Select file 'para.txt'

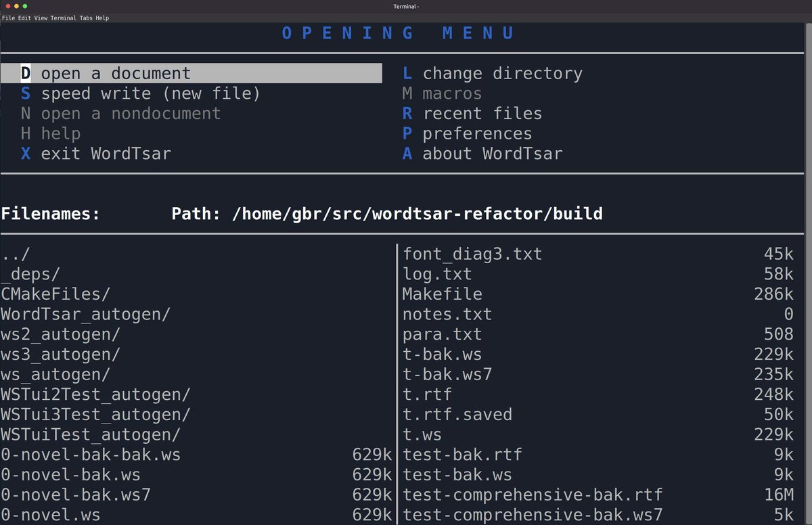[x=443, y=334]
